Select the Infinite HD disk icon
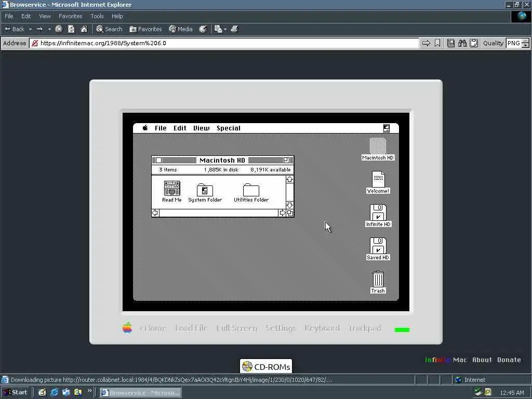Image resolution: width=532 pixels, height=399 pixels. click(378, 216)
